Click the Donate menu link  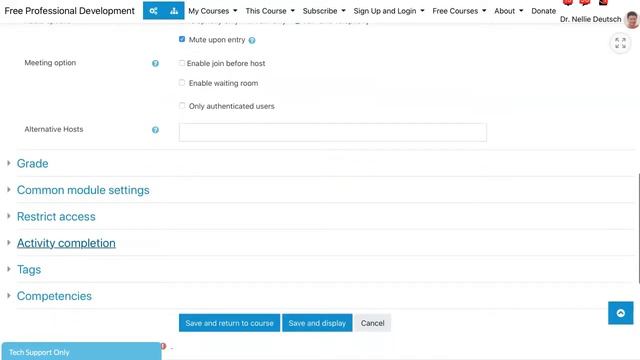point(543,11)
